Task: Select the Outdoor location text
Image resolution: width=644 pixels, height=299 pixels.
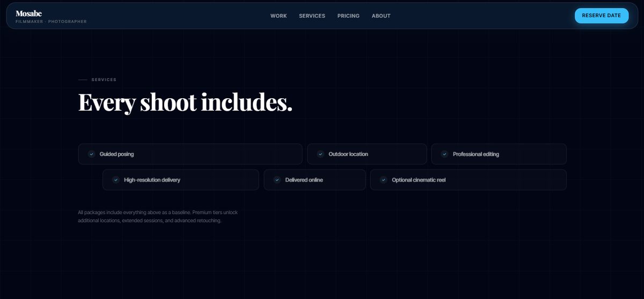Action: (x=348, y=154)
